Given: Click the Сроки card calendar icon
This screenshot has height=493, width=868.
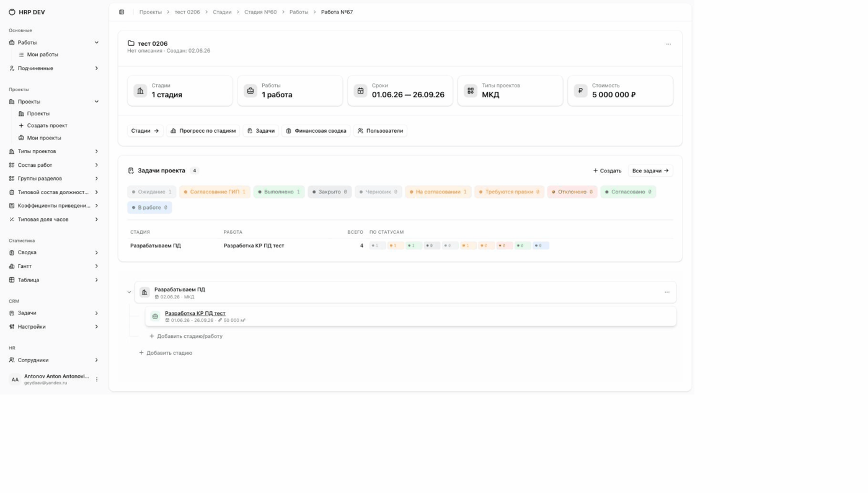Looking at the screenshot, I should 360,91.
